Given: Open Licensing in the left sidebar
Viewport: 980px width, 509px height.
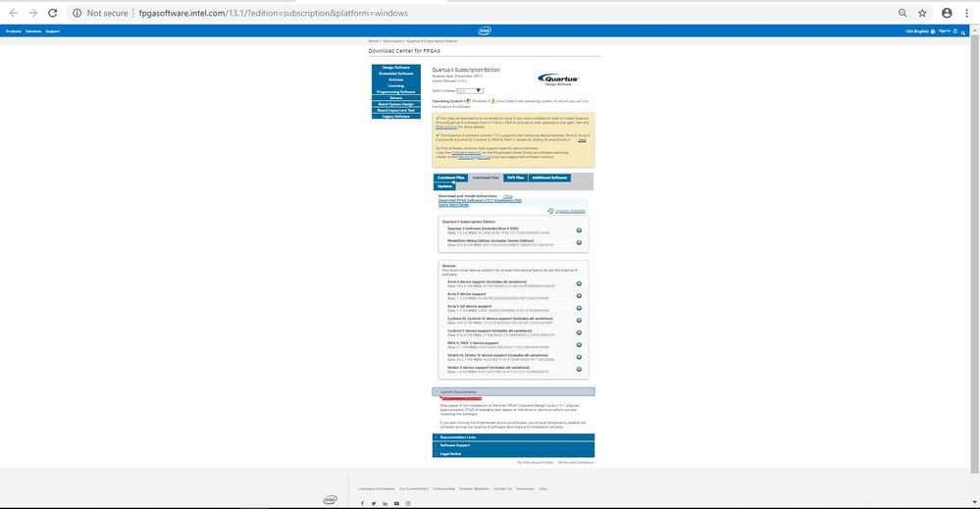Looking at the screenshot, I should click(396, 86).
